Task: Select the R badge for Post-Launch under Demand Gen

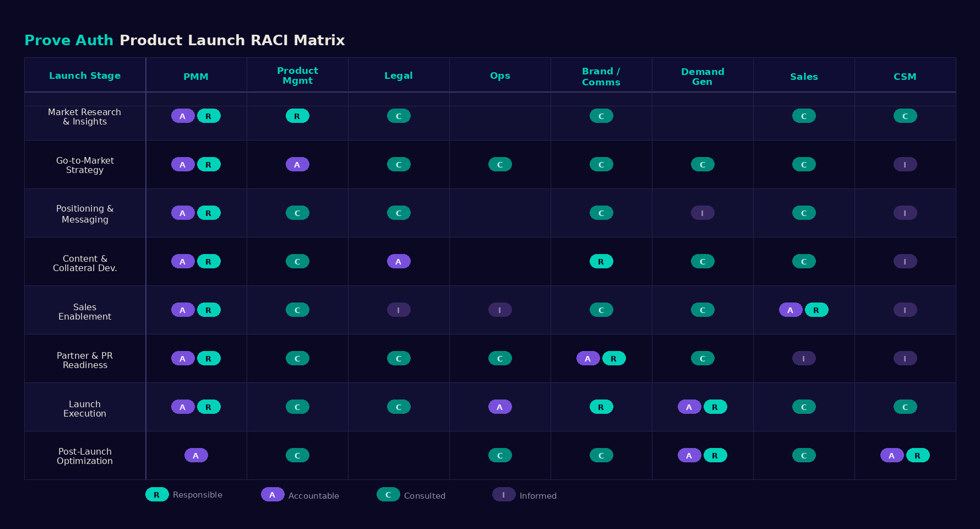Action: [715, 455]
